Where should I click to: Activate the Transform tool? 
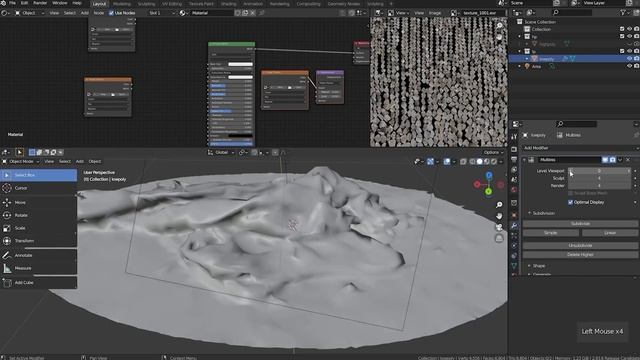point(38,241)
